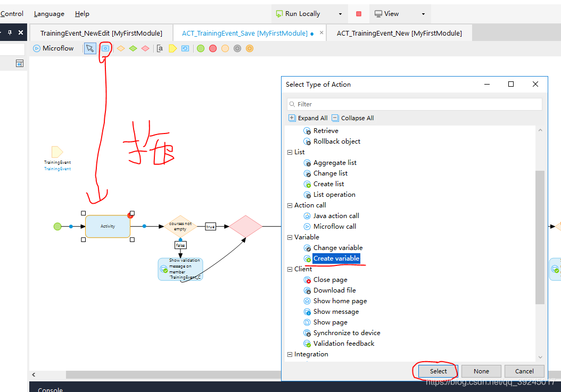Pin the left side panel

10,32
